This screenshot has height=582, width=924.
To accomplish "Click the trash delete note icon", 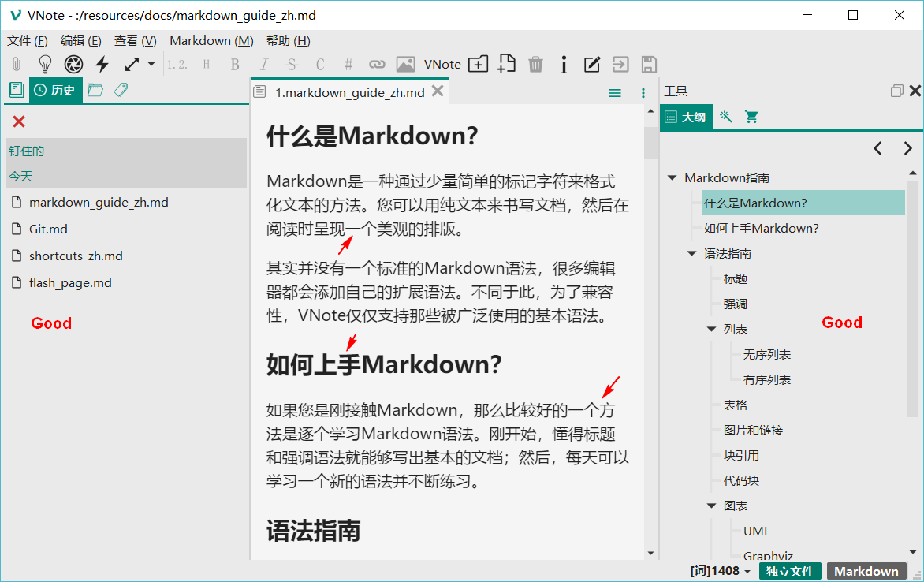I will coord(535,65).
